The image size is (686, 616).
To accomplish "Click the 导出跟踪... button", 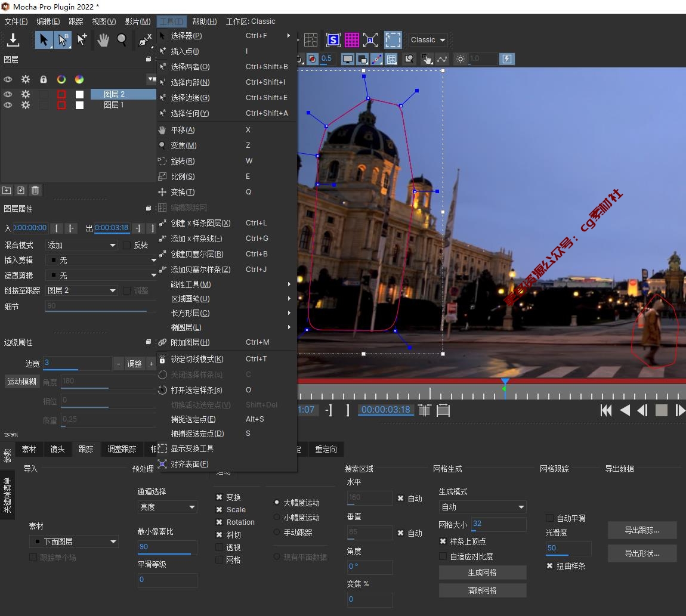I will (642, 530).
